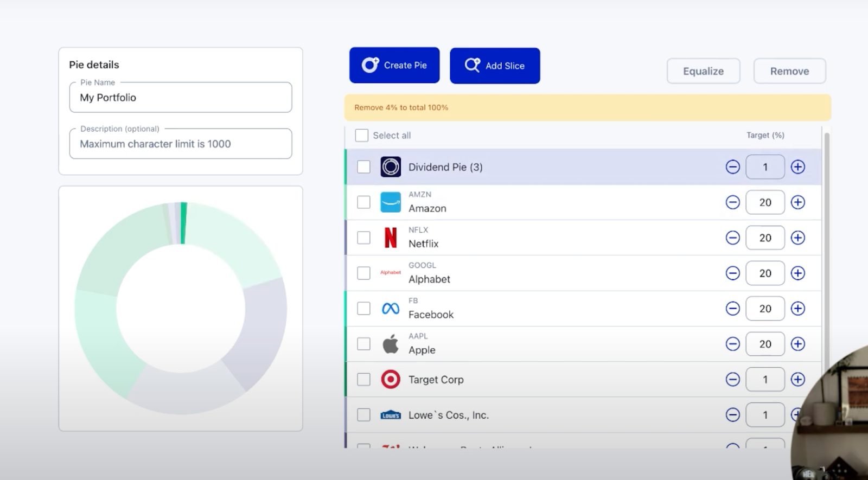Click the 'Remove 4% to total 100%' warning
Screen dimensions: 868x480
[401, 107]
